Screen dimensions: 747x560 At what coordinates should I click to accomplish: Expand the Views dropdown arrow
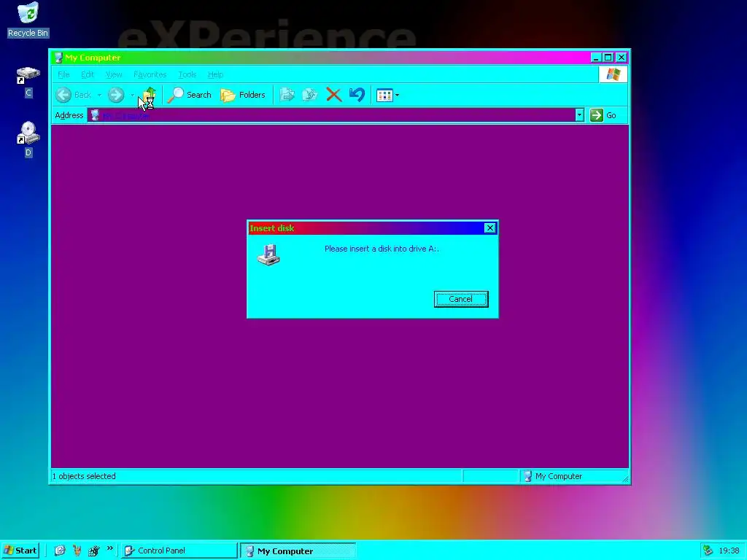[x=398, y=96]
